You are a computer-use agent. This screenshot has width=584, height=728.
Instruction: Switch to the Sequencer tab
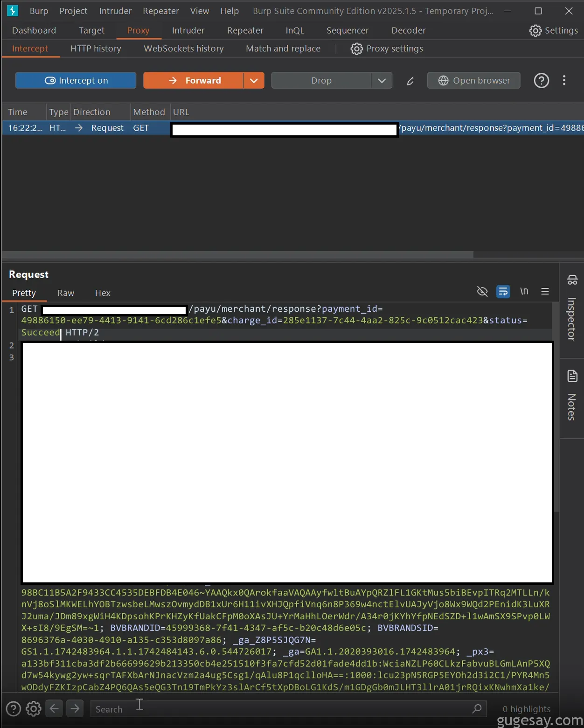point(348,30)
